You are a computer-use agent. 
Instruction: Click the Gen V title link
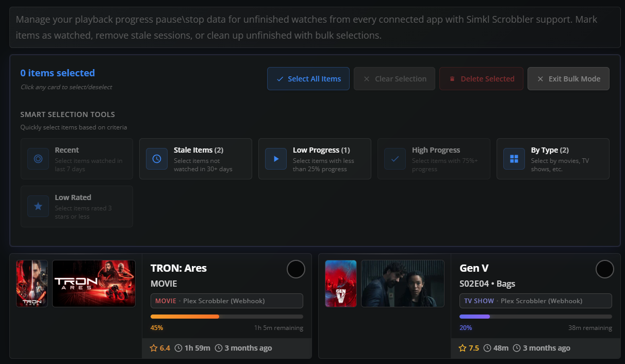pos(474,268)
